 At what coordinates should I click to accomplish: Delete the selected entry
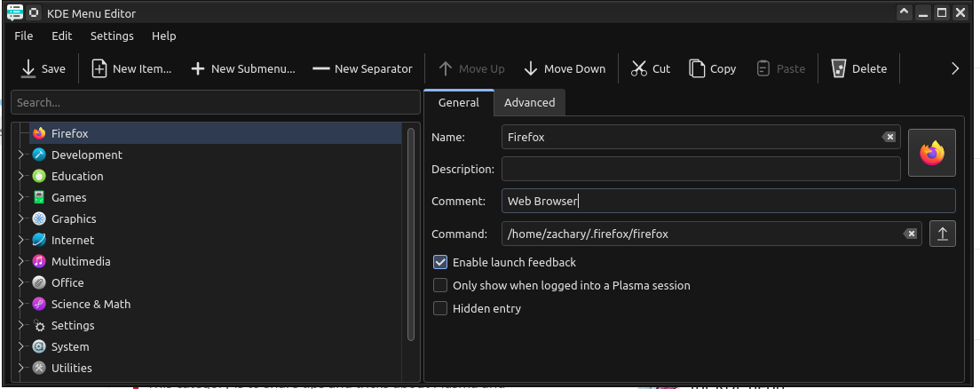858,68
